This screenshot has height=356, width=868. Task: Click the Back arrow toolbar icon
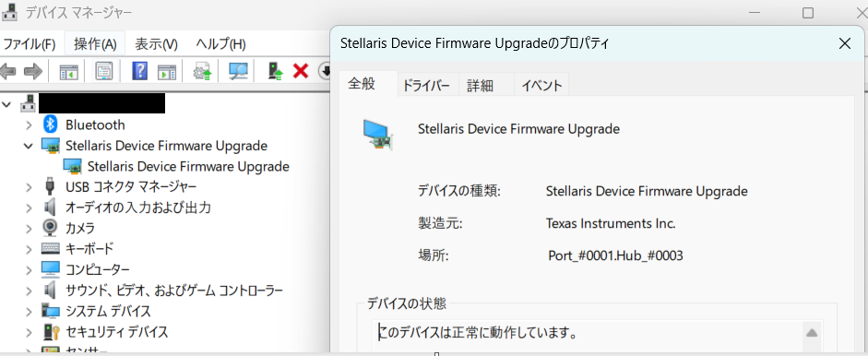point(8,71)
